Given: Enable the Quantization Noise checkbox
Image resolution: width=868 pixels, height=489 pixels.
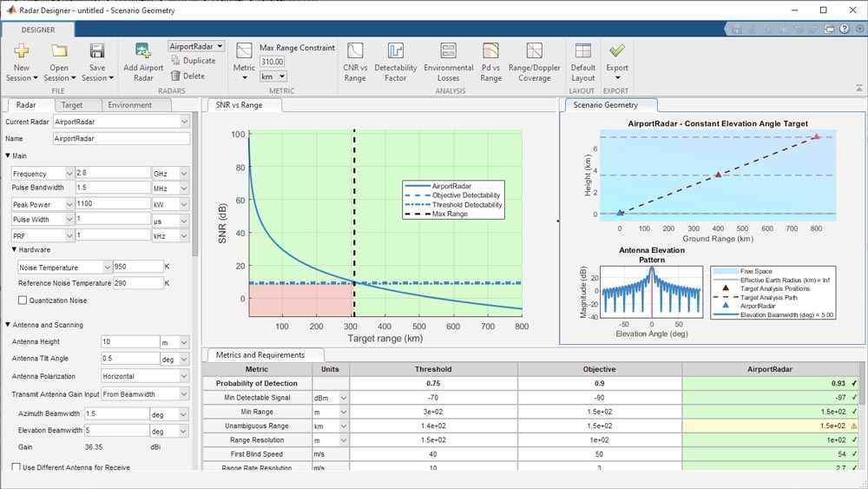Looking at the screenshot, I should point(23,301).
